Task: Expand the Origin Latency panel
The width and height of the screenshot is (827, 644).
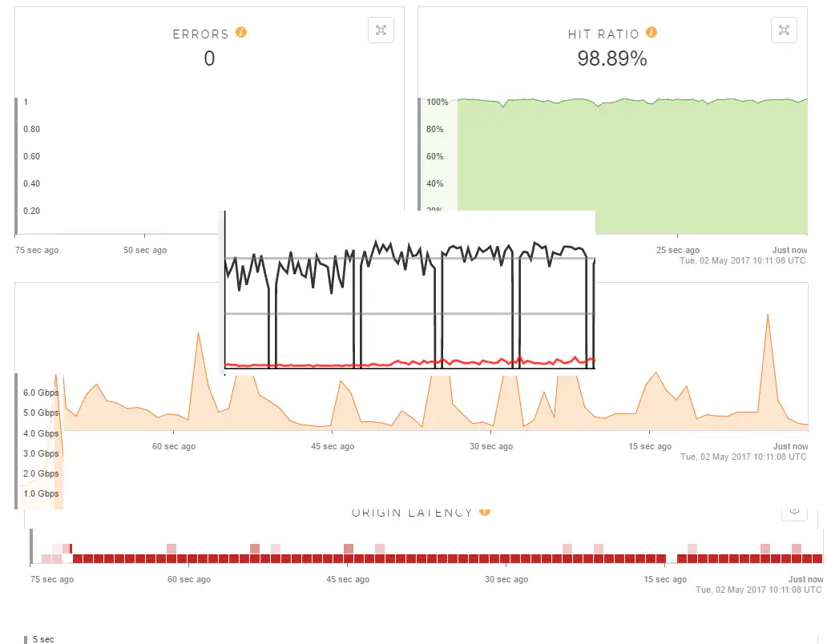Action: (794, 510)
